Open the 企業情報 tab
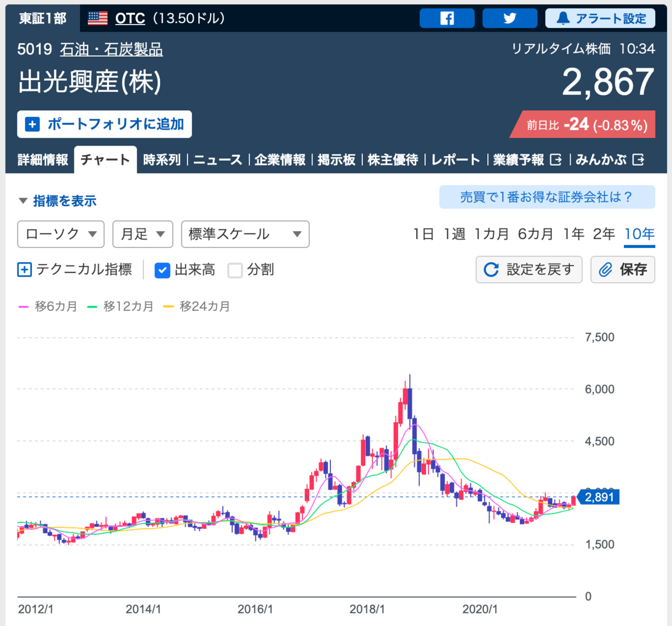This screenshot has width=672, height=626. [x=280, y=160]
